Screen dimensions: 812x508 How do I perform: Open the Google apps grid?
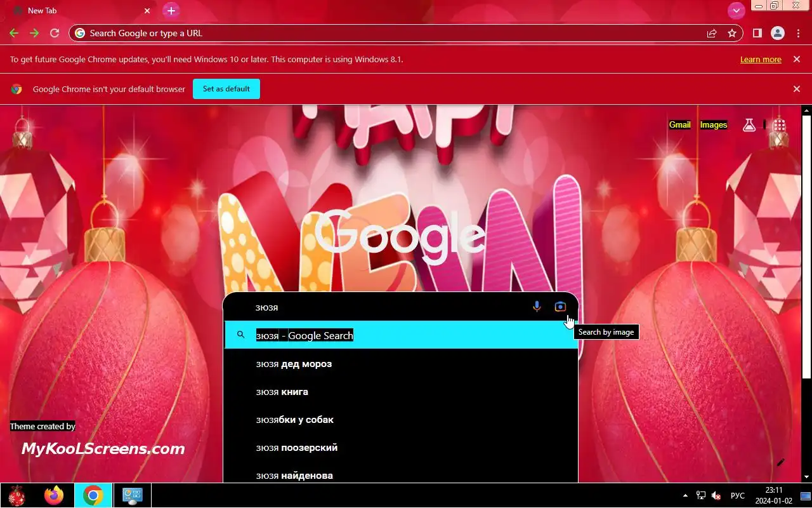tap(780, 125)
